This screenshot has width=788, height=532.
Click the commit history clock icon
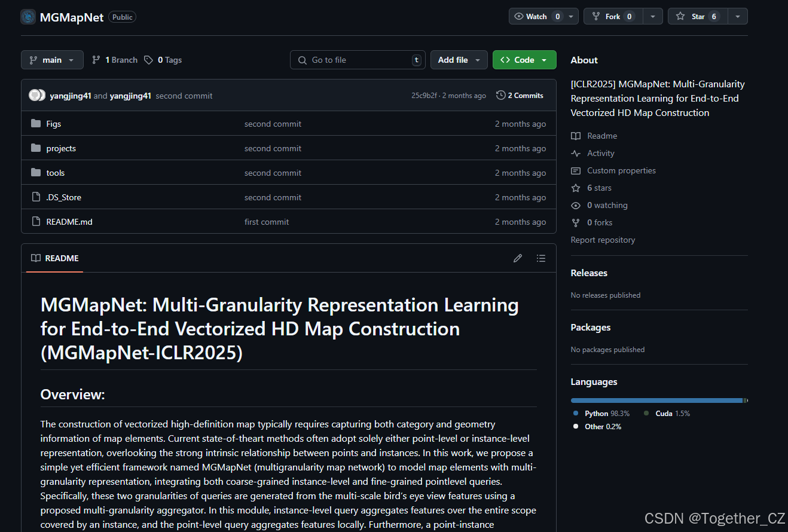(500, 95)
